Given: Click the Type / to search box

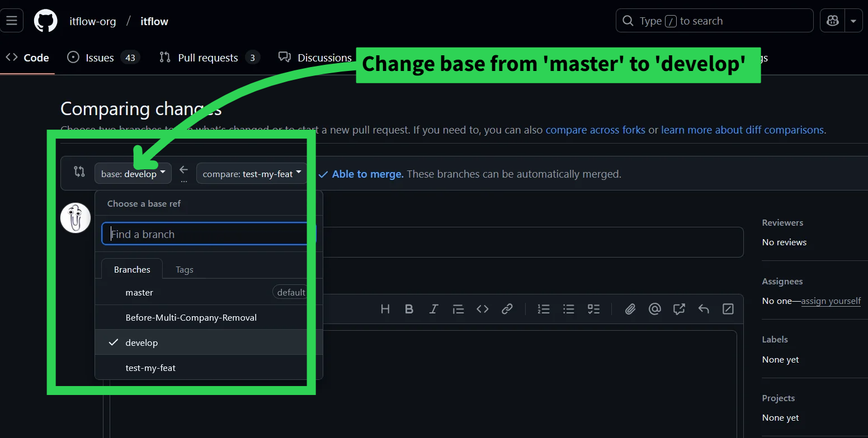Looking at the screenshot, I should [x=715, y=21].
